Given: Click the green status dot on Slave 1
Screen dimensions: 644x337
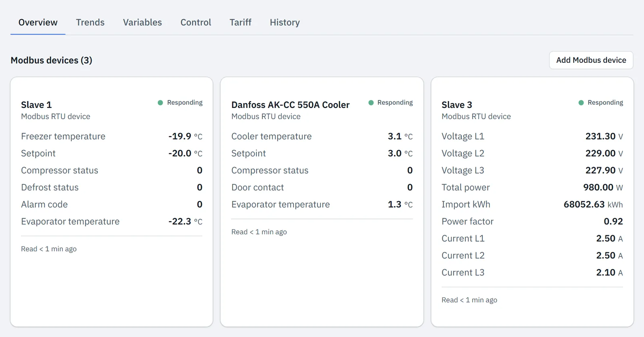Looking at the screenshot, I should tap(160, 103).
